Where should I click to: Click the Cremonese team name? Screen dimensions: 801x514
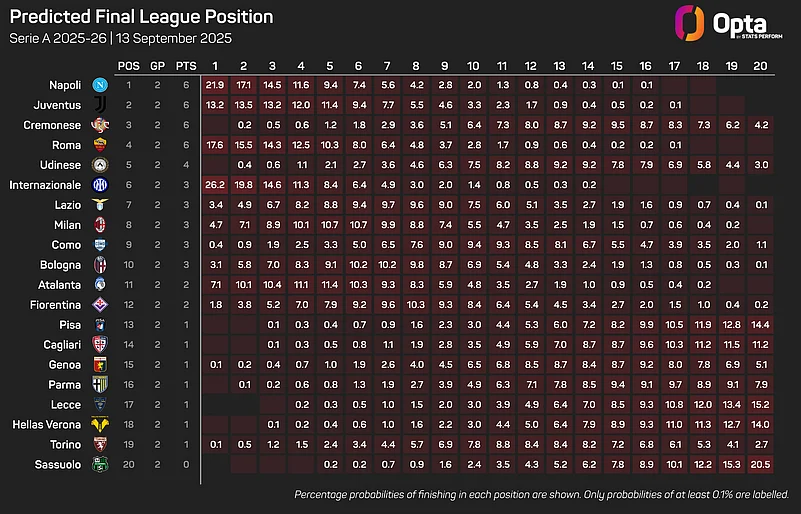tap(52, 125)
